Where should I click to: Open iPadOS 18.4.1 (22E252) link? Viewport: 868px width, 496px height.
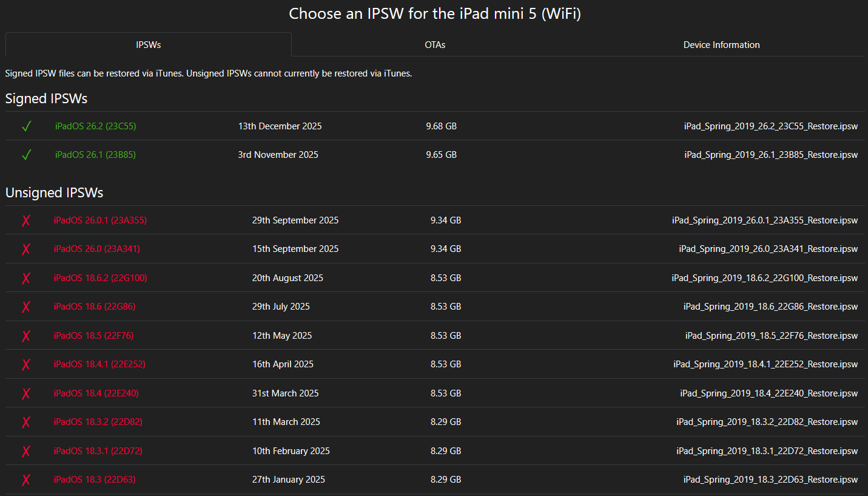[99, 364]
